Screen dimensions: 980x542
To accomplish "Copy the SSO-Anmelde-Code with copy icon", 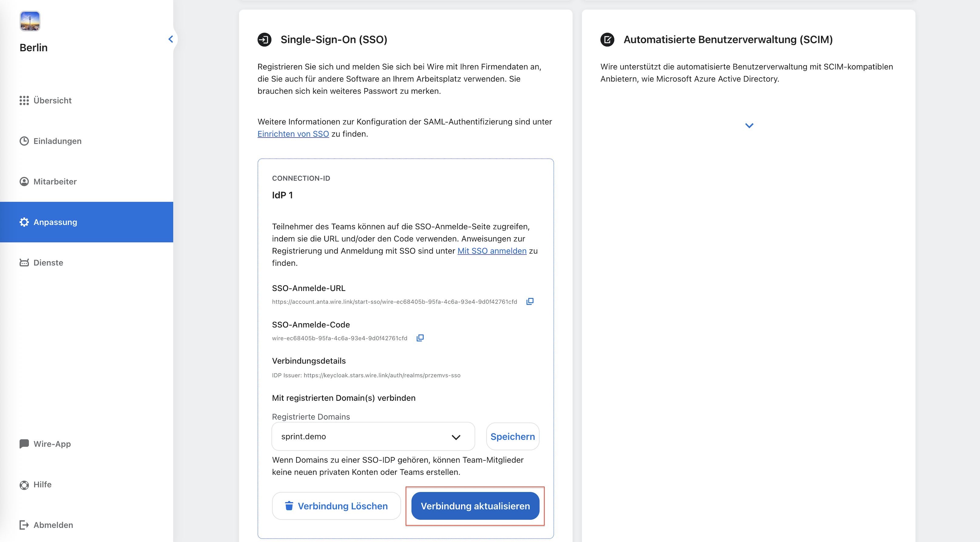I will click(x=420, y=338).
